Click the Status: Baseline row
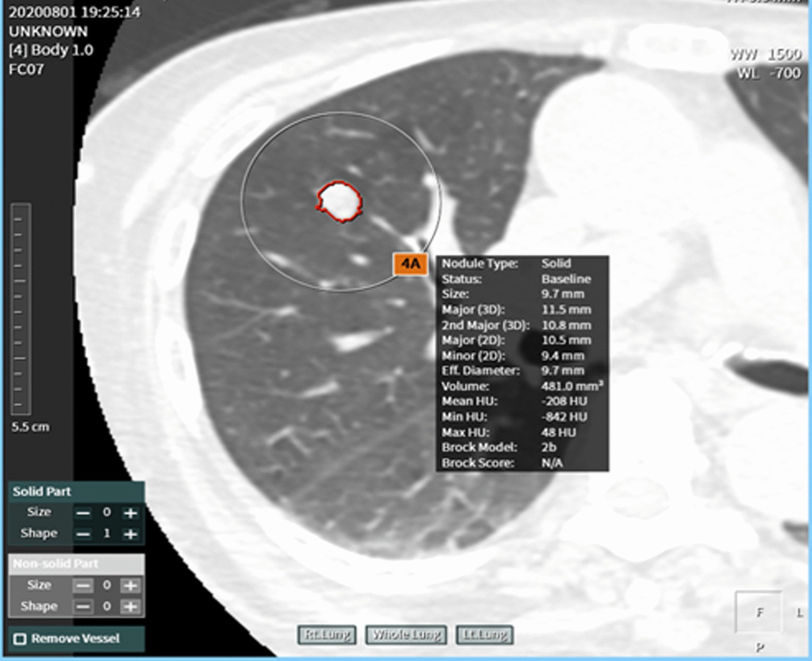Screen dimensions: 812x661 point(522,279)
